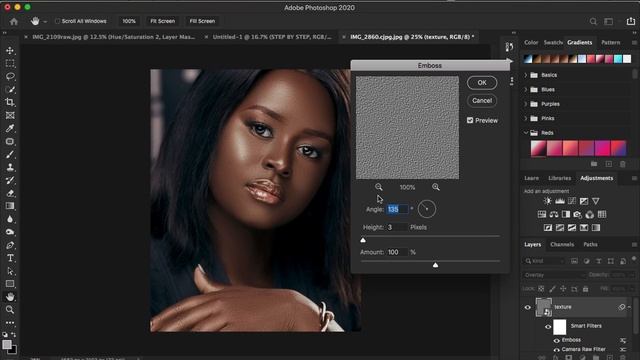Click the foreground color swatch
This screenshot has width=640, height=360.
click(7, 345)
